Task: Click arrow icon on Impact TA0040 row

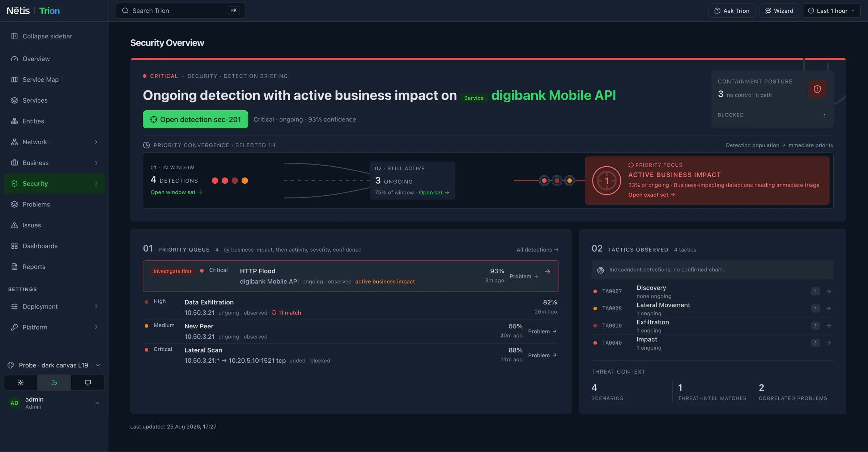Action: coord(829,343)
